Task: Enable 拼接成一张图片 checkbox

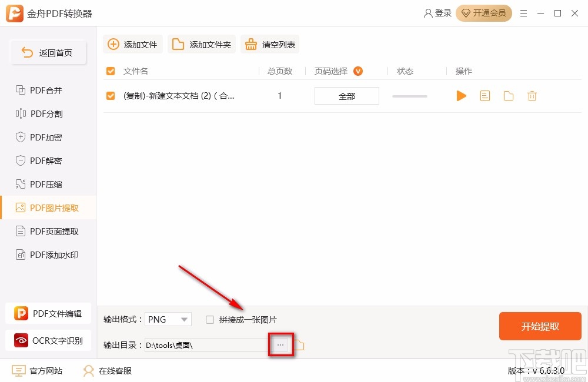Action: (210, 320)
